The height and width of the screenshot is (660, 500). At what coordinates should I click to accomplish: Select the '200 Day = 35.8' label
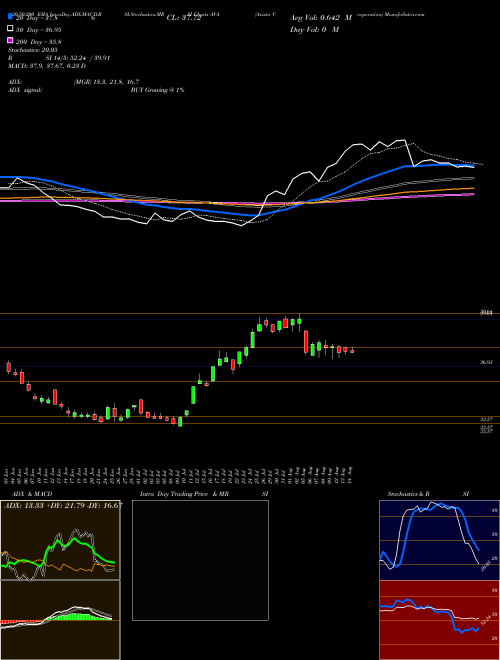(38, 42)
